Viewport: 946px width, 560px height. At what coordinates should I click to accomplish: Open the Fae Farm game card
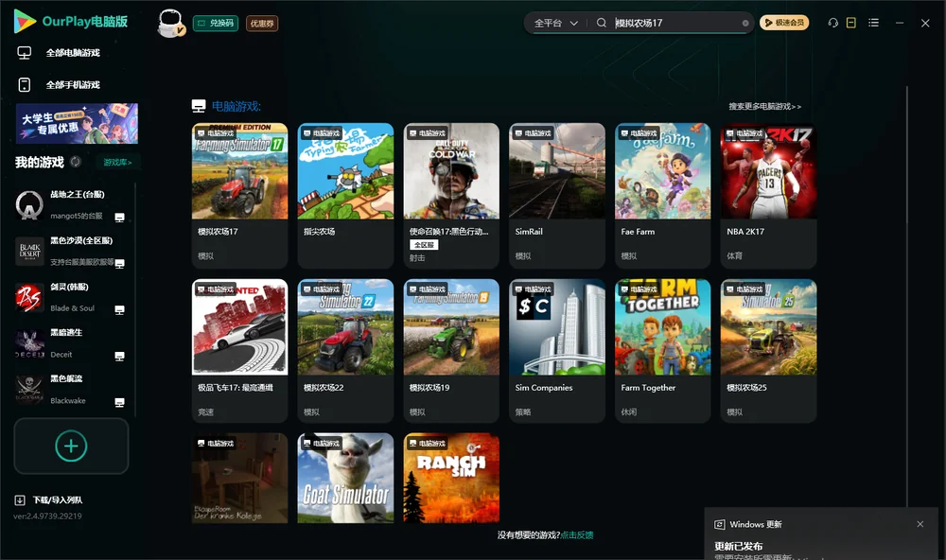pyautogui.click(x=662, y=196)
